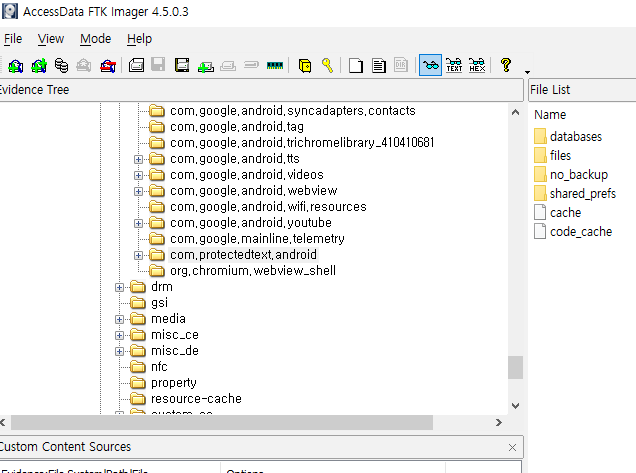636x473 pixels.
Task: Open the Mode menu
Action: [95, 39]
